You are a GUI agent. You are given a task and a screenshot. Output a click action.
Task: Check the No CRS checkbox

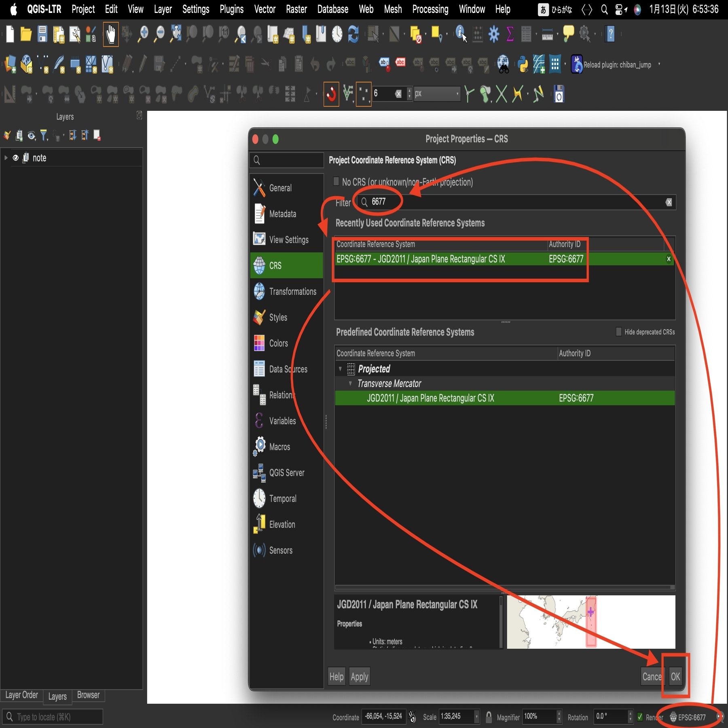[x=336, y=181]
